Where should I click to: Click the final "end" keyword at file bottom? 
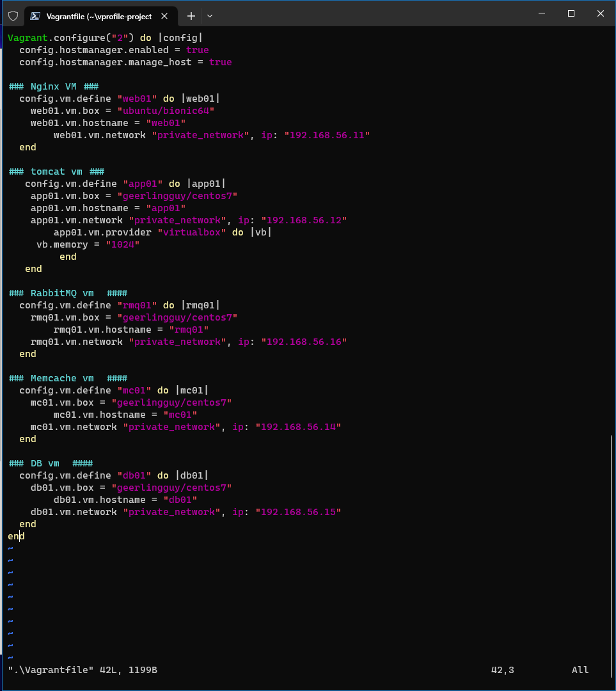(x=14, y=536)
